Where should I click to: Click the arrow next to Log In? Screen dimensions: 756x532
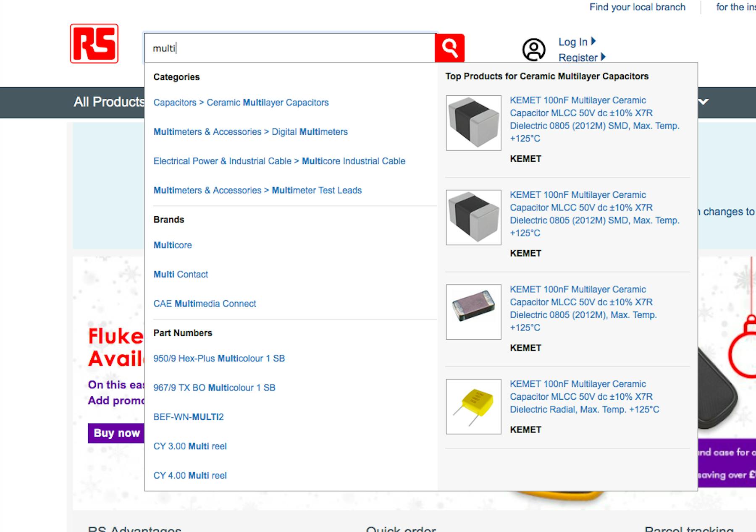coord(593,41)
